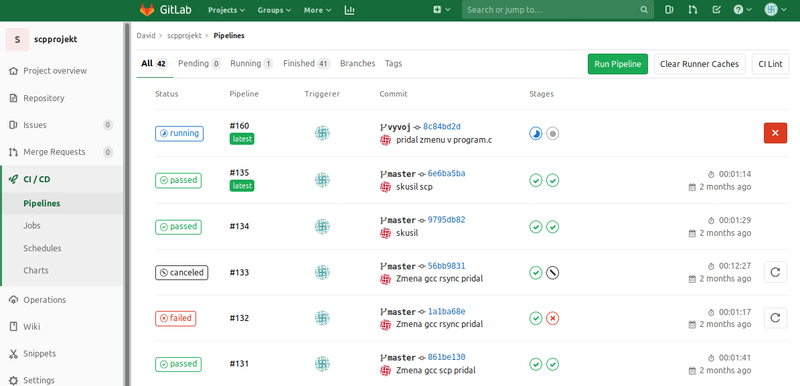The height and width of the screenshot is (386, 800).
Task: Open commit author avatar beside 'skusil scp'
Action: pos(386,187)
